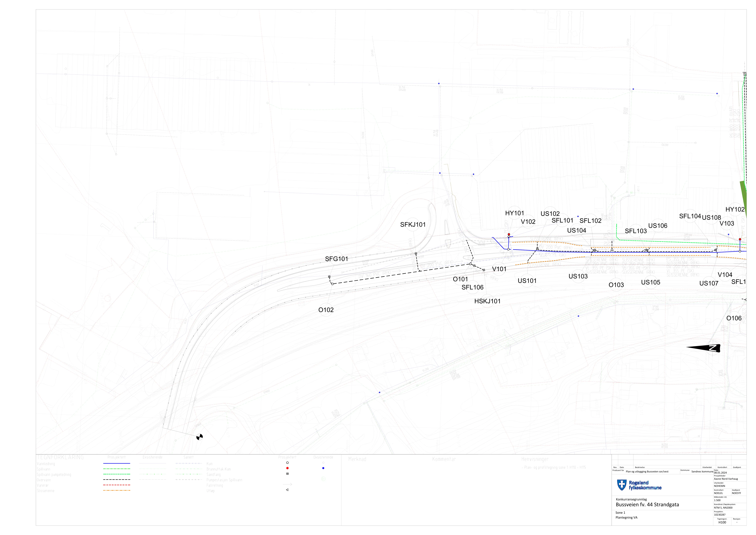Select the US105 label

[x=651, y=282]
